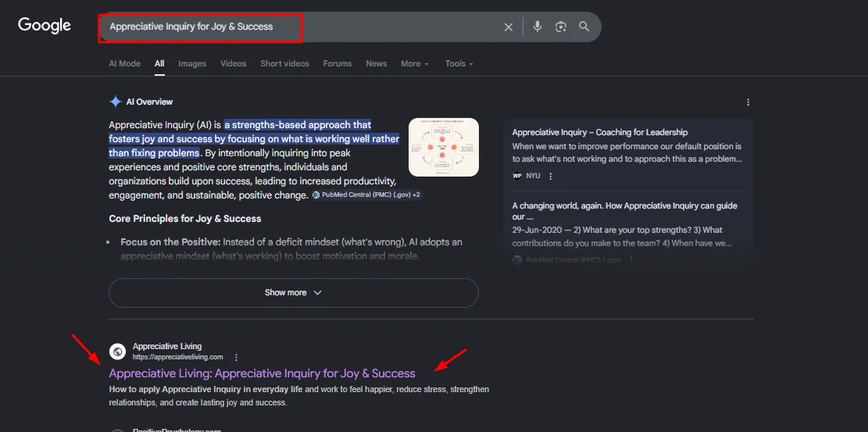This screenshot has width=868, height=432.
Task: Open Coaching for Leadership source link
Action: (599, 133)
